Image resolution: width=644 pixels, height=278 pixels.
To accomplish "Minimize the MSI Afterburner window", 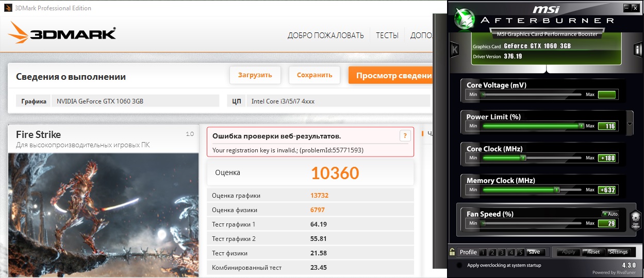I will pos(626,8).
